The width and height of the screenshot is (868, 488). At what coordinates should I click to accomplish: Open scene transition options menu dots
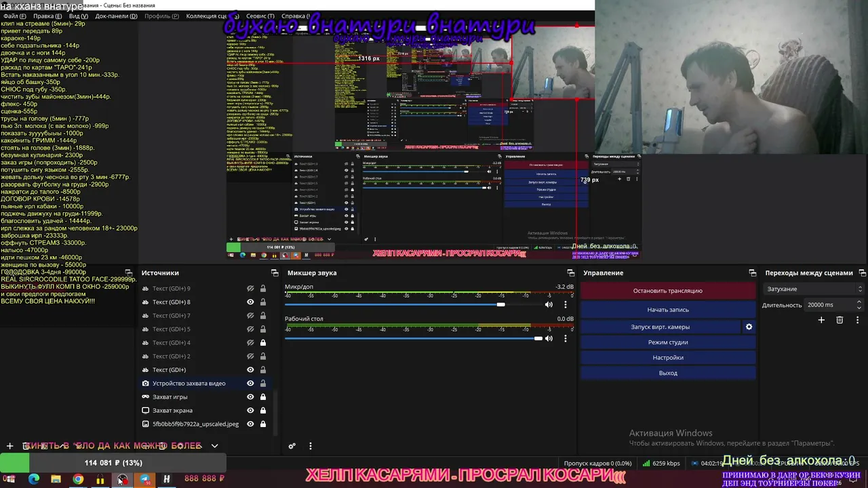click(x=859, y=320)
